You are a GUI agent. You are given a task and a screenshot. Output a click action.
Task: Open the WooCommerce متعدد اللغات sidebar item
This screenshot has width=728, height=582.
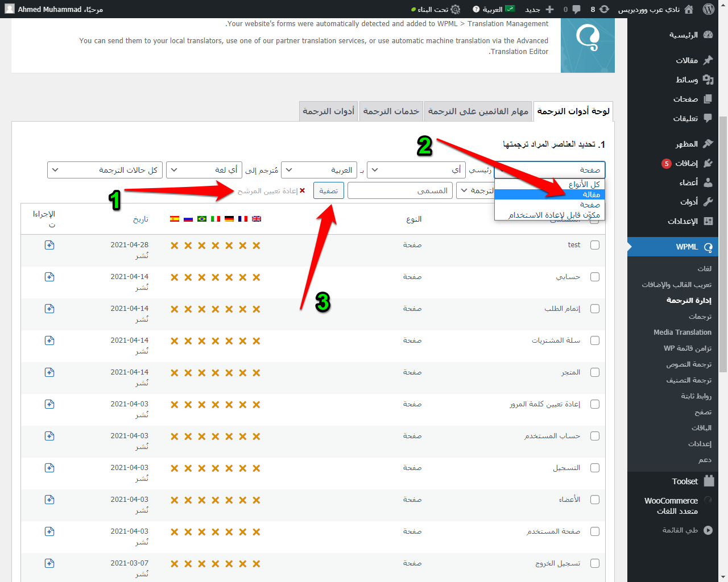click(x=671, y=506)
